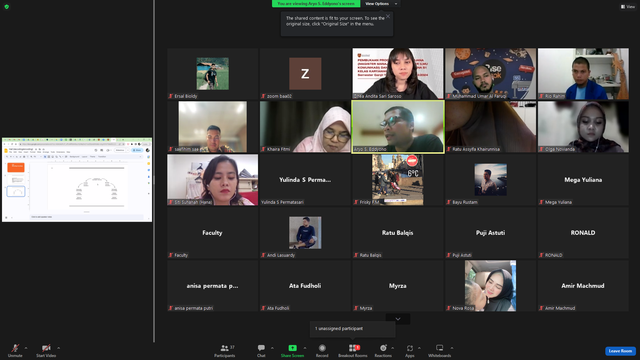Expand audio options arrow next to Unmute

[x=26, y=348]
